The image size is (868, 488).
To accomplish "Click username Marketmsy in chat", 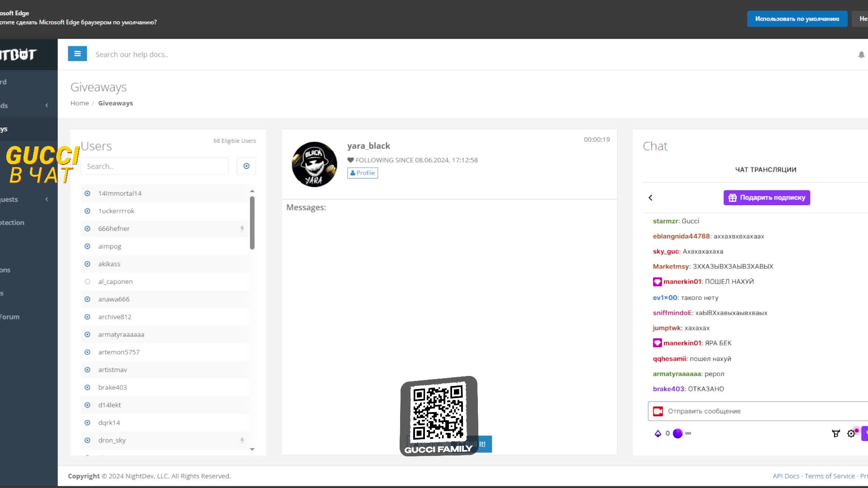I will pos(671,267).
